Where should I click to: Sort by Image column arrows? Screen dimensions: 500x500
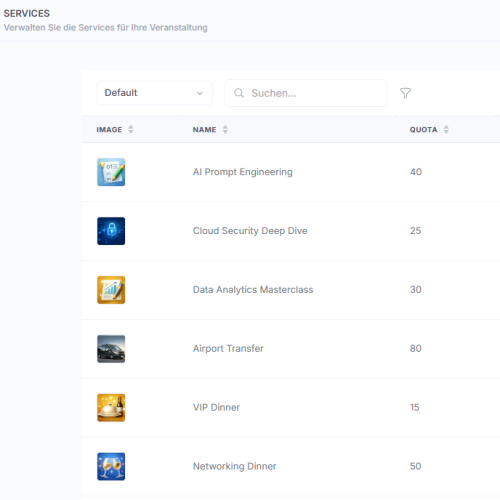tap(131, 129)
